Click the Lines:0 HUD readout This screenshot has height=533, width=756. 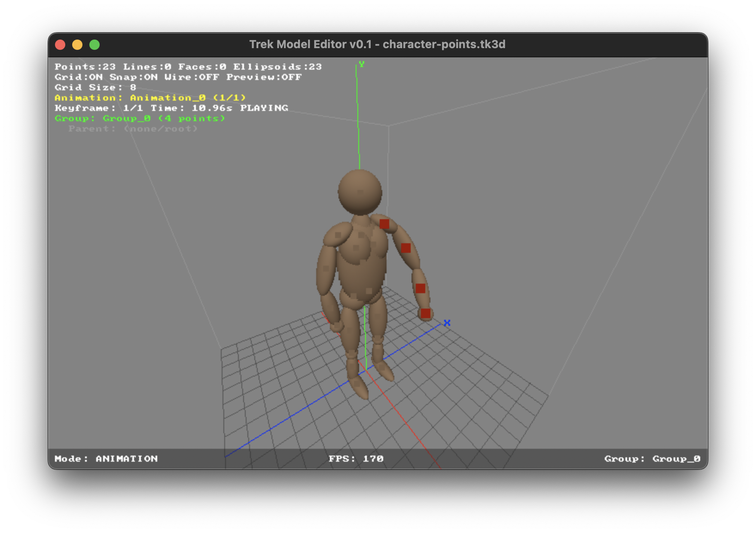pos(146,67)
